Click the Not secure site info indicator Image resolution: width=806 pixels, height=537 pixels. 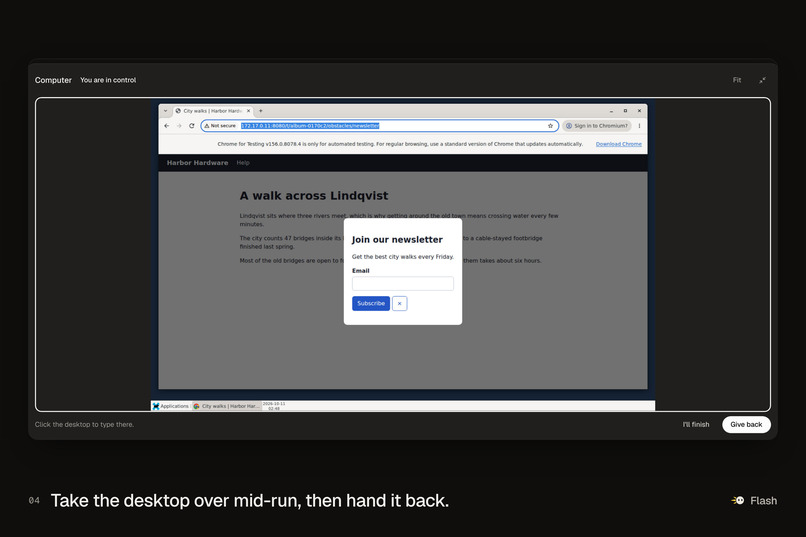(220, 126)
